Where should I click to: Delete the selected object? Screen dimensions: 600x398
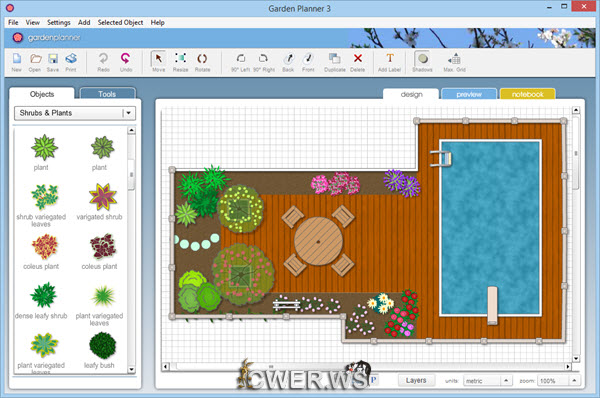click(357, 62)
